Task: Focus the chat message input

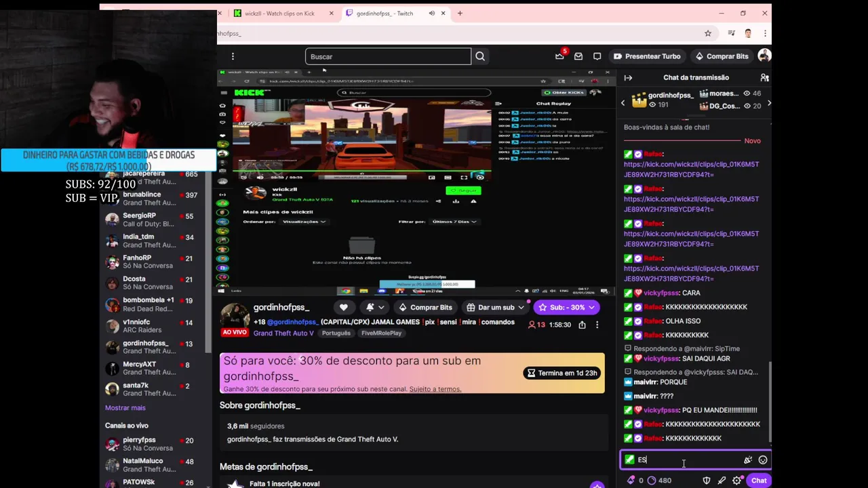Action: coord(688,460)
